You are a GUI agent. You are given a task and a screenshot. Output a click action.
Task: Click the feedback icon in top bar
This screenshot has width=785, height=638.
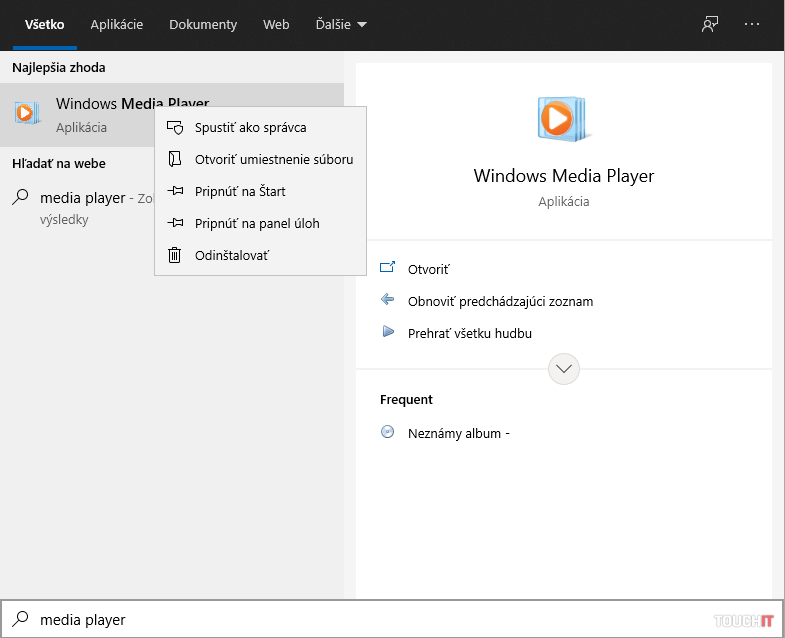pos(710,24)
